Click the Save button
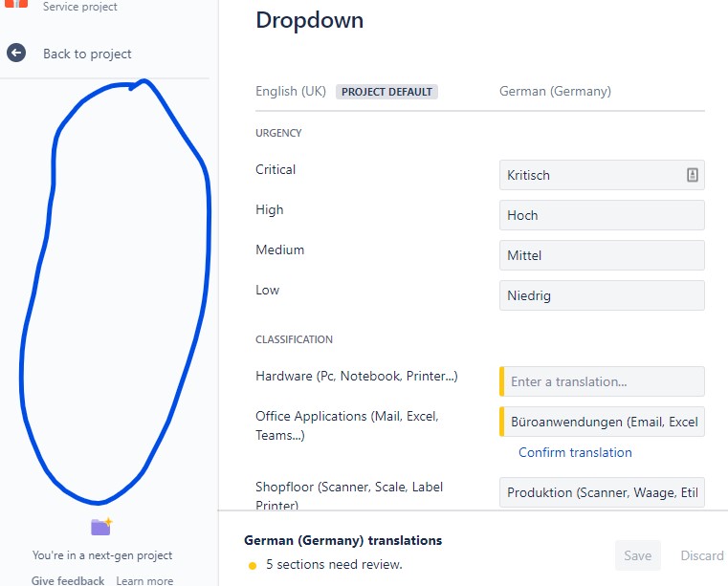The image size is (728, 586). tap(637, 555)
